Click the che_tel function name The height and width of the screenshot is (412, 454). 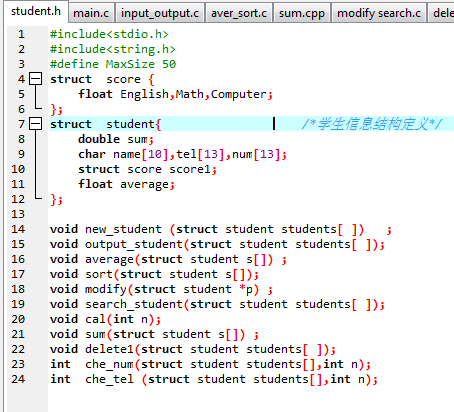pos(109,379)
